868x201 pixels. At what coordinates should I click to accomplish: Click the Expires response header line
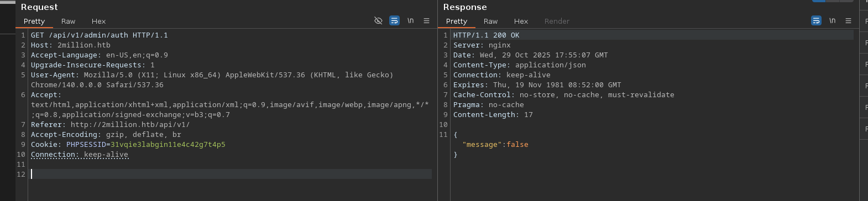(x=537, y=84)
